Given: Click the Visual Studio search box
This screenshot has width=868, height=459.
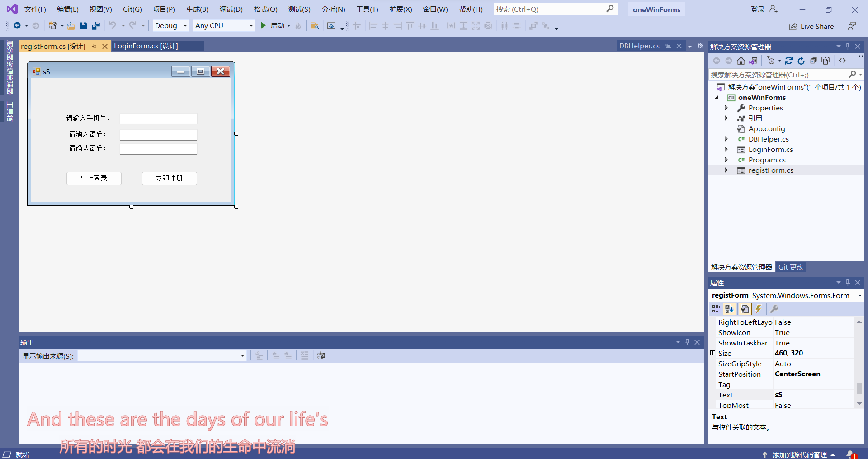Looking at the screenshot, I should [556, 9].
